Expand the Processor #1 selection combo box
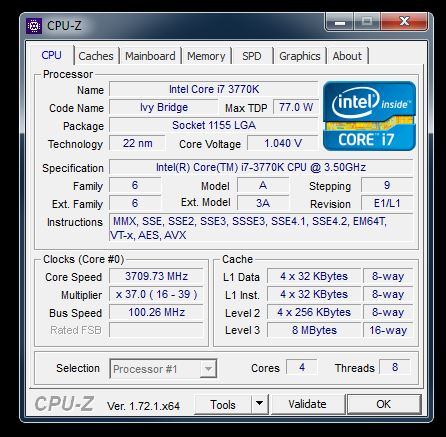 click(163, 369)
